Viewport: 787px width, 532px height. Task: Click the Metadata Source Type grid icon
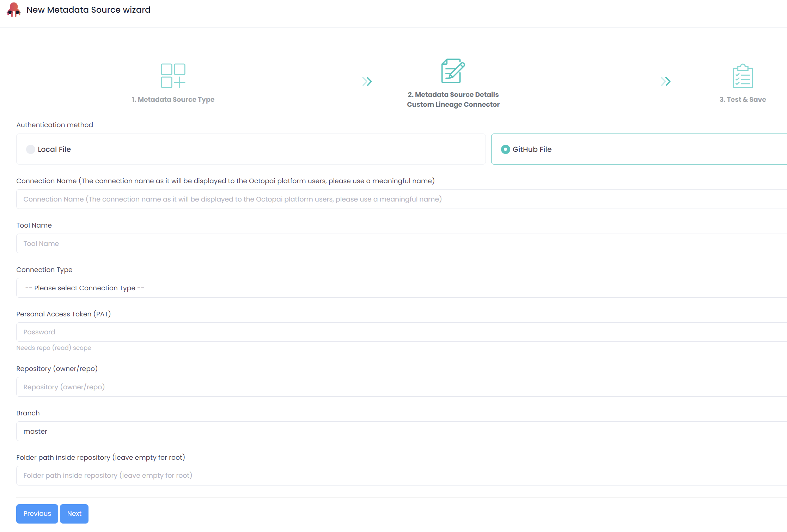tap(173, 76)
